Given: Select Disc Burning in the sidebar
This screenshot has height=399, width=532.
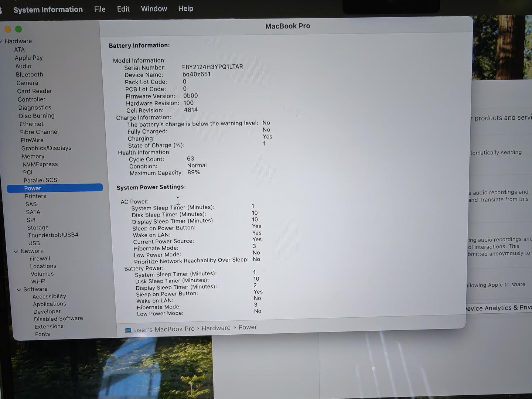Looking at the screenshot, I should (x=37, y=116).
